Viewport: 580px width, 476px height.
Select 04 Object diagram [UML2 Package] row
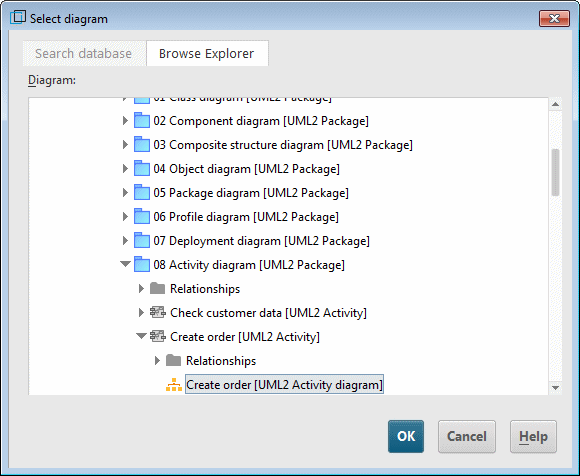(x=246, y=169)
